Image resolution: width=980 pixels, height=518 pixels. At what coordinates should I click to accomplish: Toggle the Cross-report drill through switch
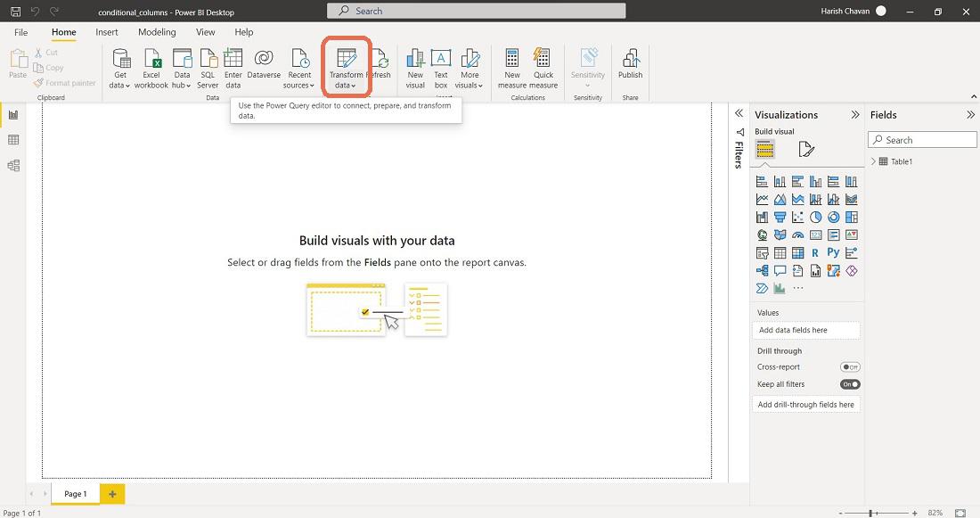pyautogui.click(x=850, y=367)
